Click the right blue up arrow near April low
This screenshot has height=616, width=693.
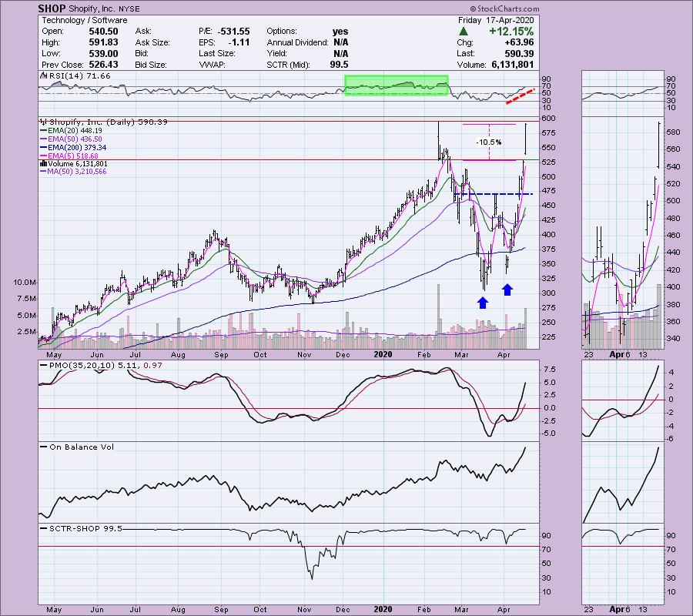[507, 289]
